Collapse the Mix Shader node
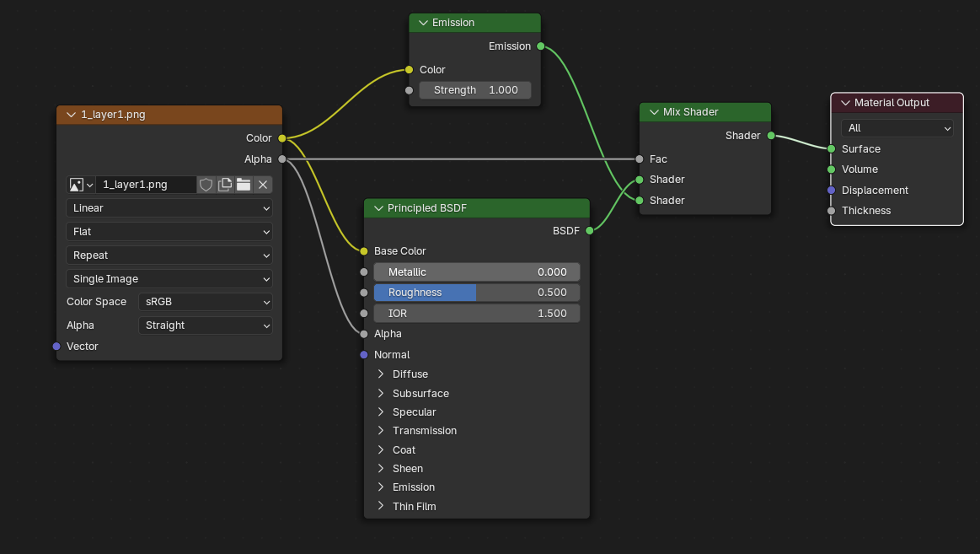 pyautogui.click(x=653, y=111)
